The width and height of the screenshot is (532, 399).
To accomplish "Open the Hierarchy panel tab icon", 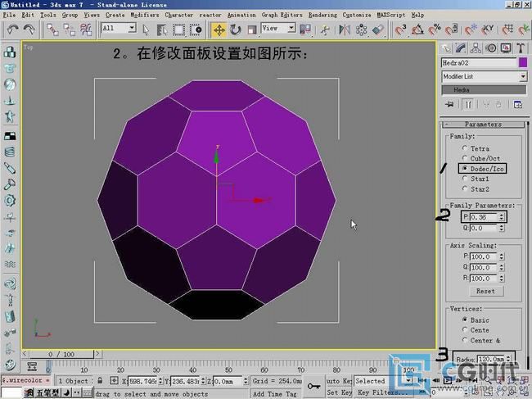I will click(x=476, y=48).
